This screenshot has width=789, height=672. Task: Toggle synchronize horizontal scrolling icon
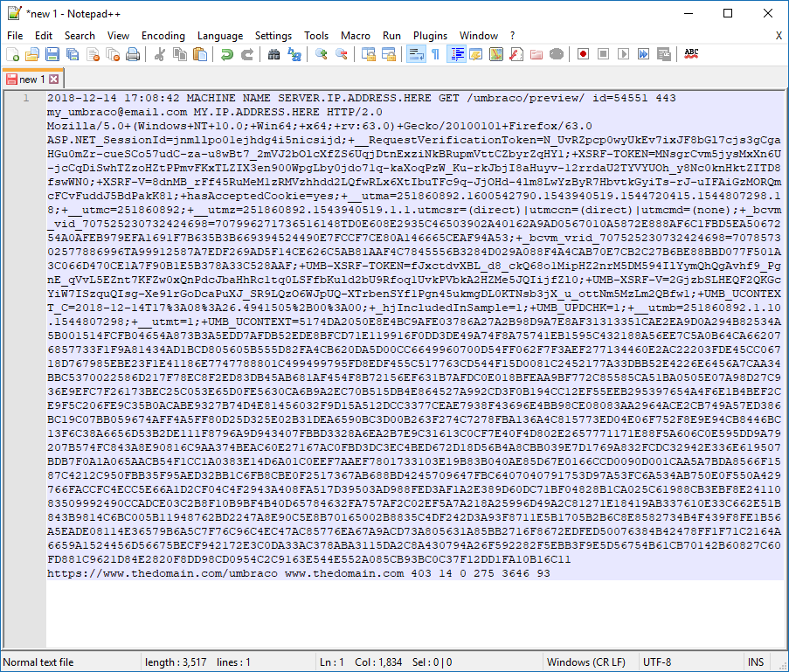pos(389,54)
